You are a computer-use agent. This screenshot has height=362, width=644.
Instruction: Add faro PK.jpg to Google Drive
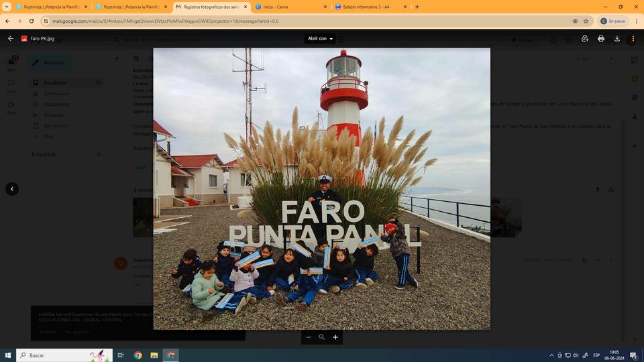pos(585,39)
